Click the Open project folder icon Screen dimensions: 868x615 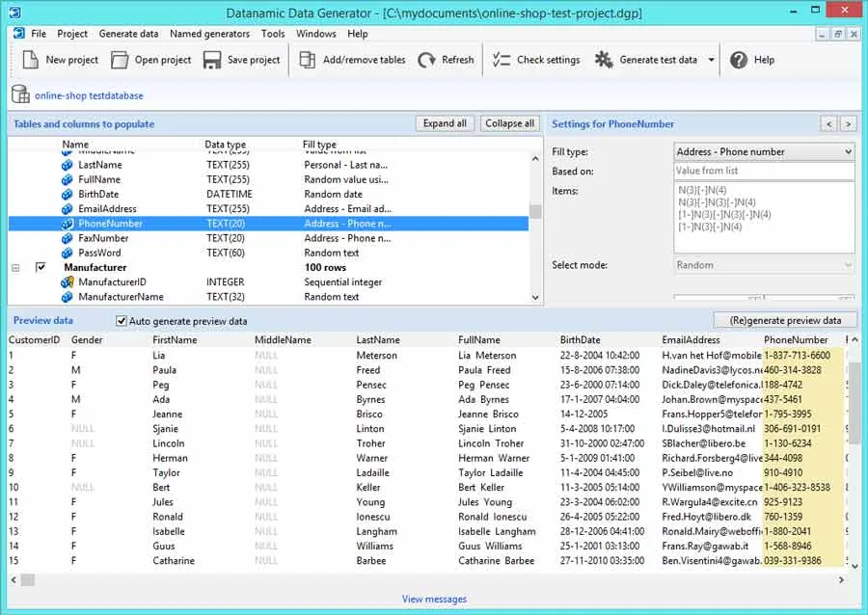click(119, 60)
